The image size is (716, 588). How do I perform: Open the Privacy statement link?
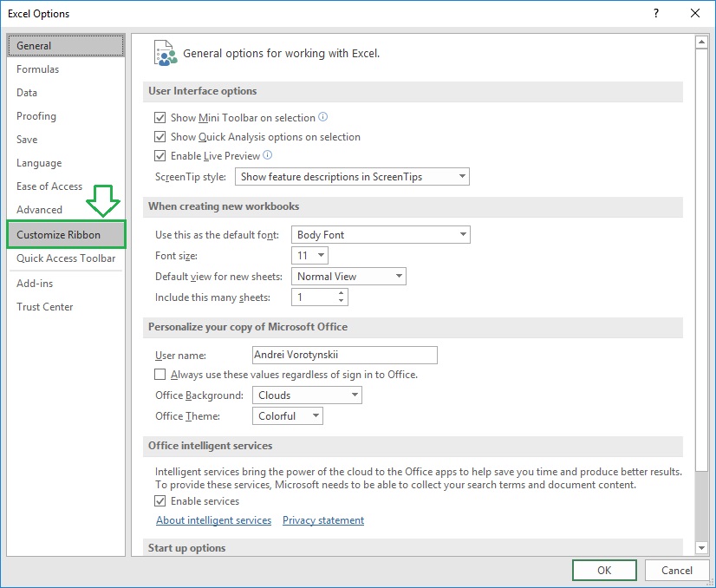click(323, 520)
